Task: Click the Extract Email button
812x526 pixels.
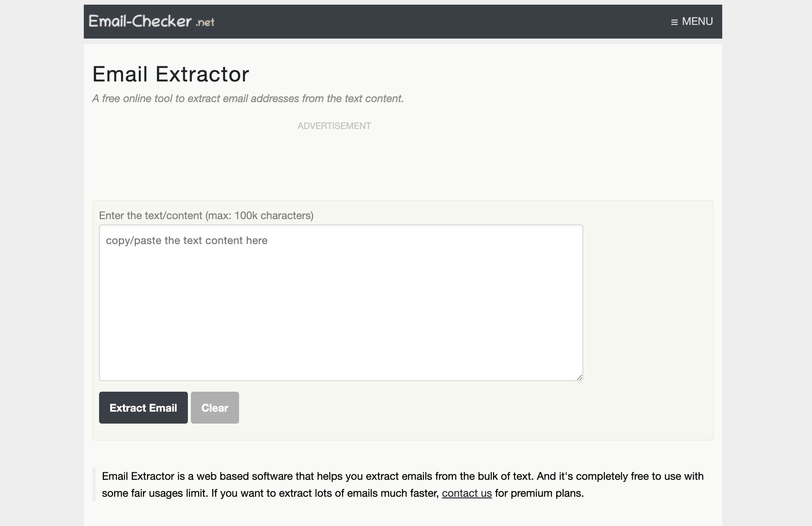Action: 143,408
